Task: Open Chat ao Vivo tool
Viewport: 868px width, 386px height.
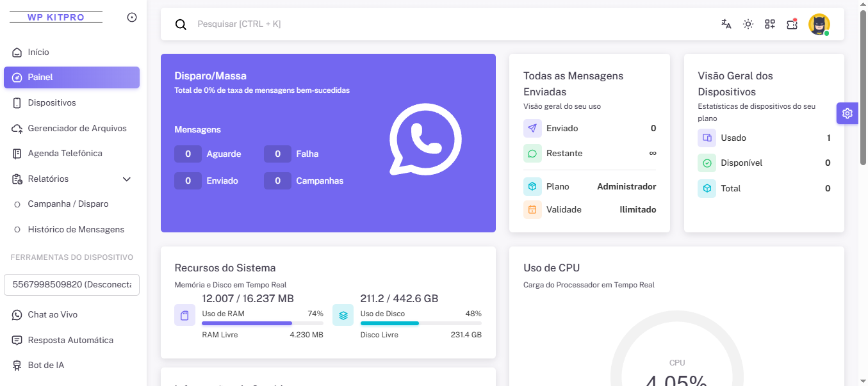Action: click(53, 315)
